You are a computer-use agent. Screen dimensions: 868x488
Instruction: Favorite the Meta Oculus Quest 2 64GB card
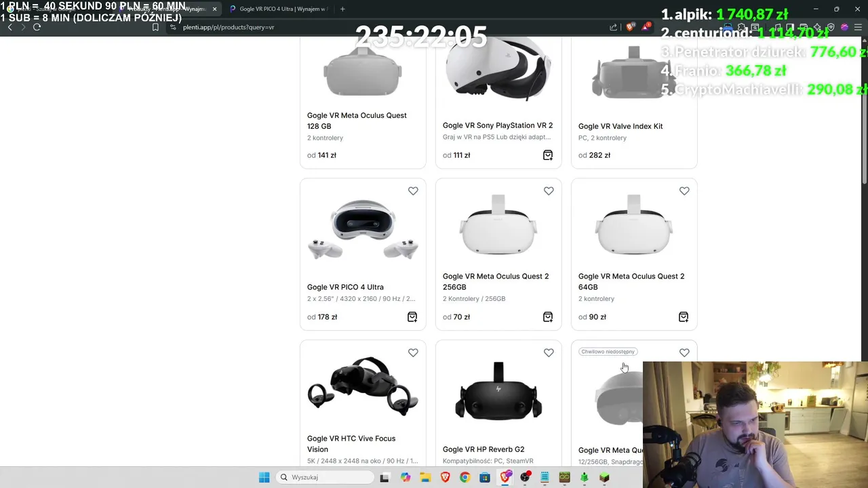[684, 191]
